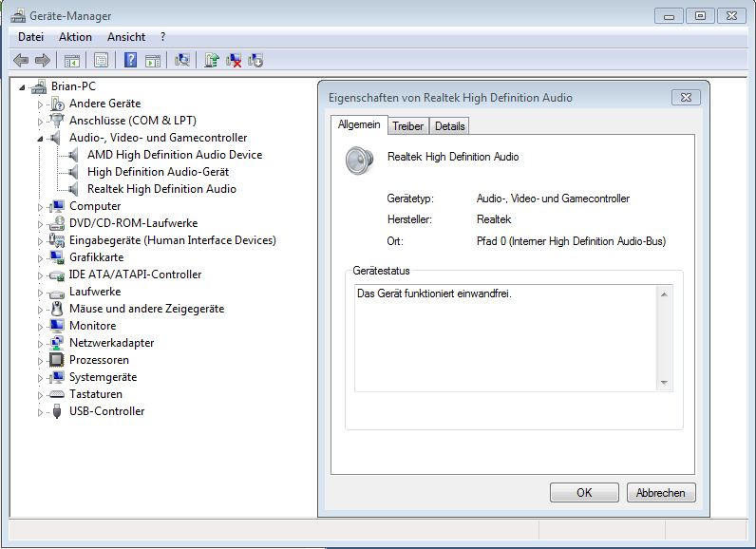The image size is (756, 549).
Task: Collapse Audio-, Video- und Gamecontroller node
Action: point(40,139)
